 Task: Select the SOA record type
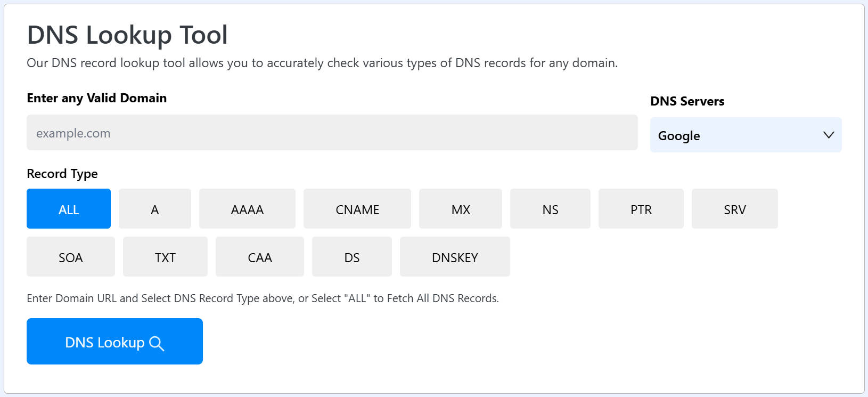[71, 257]
